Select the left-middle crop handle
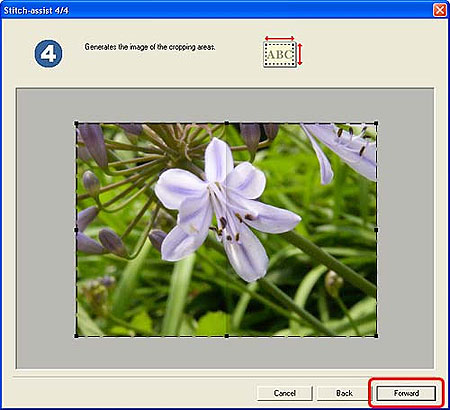This screenshot has height=410, width=450. [x=76, y=230]
